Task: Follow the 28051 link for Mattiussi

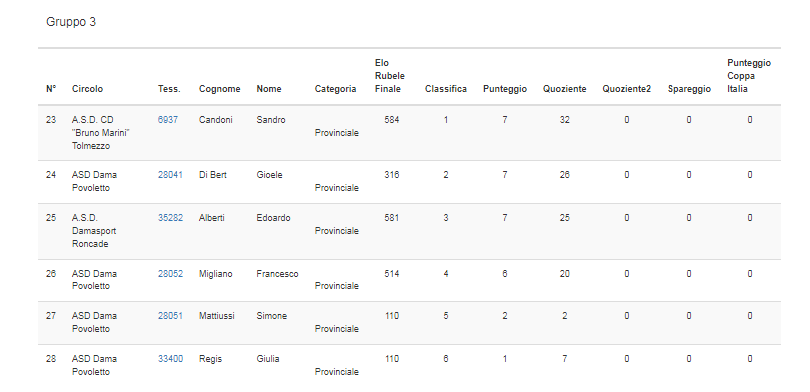Action: [x=170, y=316]
